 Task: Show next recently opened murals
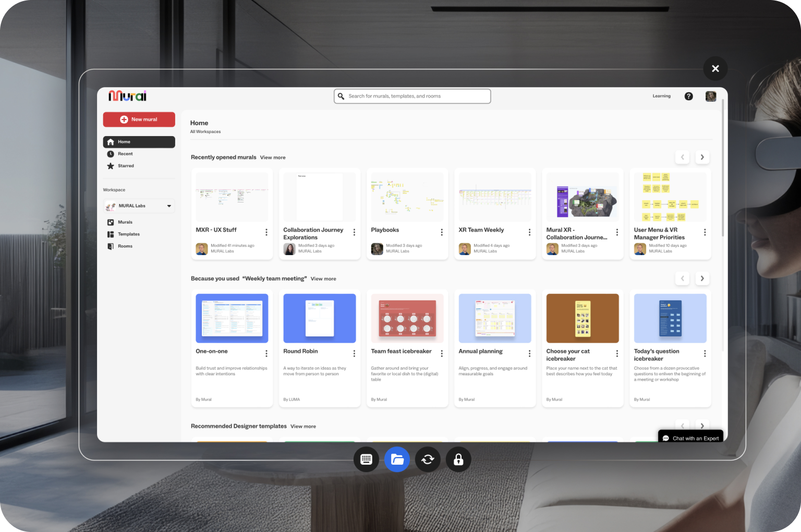702,157
